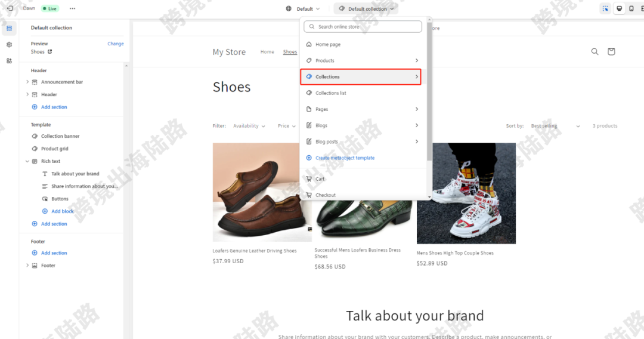Image resolution: width=644 pixels, height=339 pixels.
Task: Click the storefront search magnifier icon
Action: coord(595,51)
